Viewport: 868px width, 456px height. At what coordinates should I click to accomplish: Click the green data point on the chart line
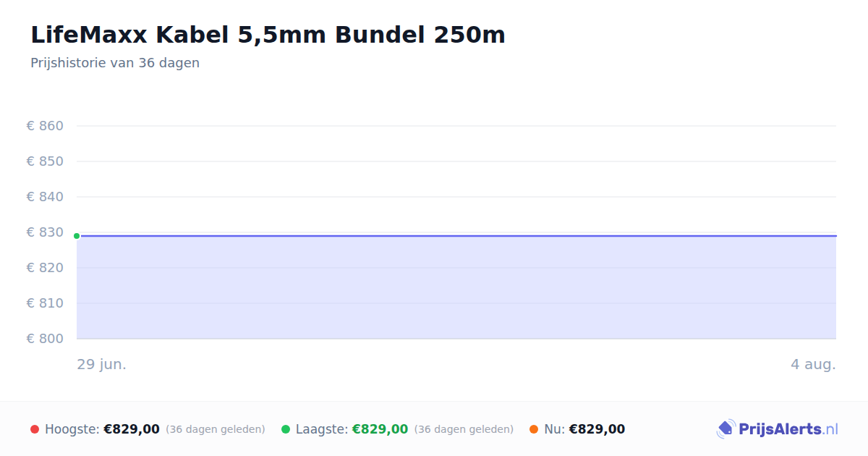(77, 236)
